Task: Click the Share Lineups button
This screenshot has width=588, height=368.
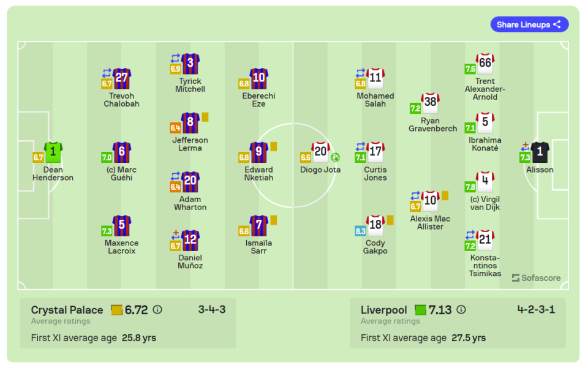Action: coord(529,24)
